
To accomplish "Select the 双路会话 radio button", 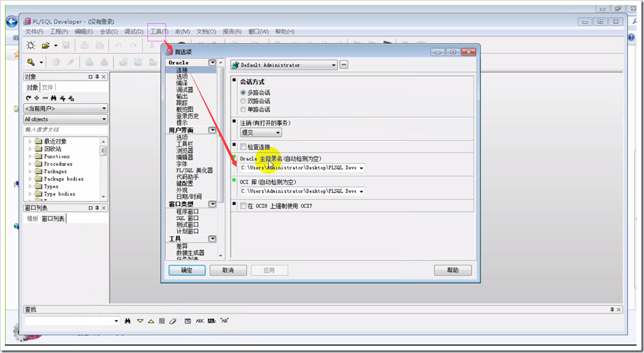I will point(243,101).
